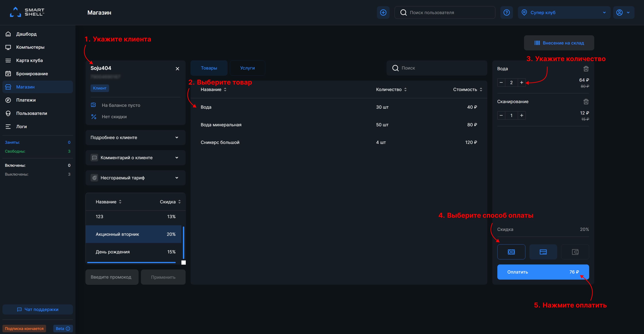Delete Вода item with trash icon
The width and height of the screenshot is (644, 334).
(x=586, y=69)
